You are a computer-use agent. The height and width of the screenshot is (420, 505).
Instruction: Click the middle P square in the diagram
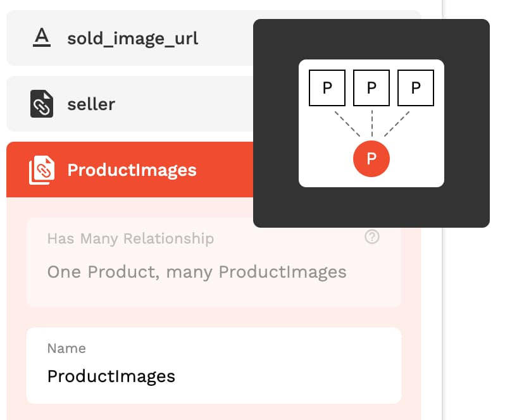click(x=371, y=88)
